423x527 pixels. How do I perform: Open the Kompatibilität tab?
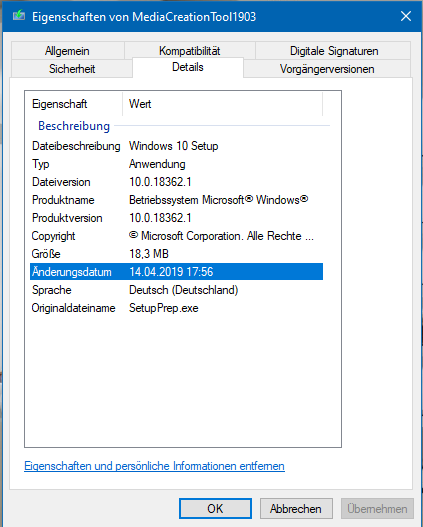[x=189, y=51]
